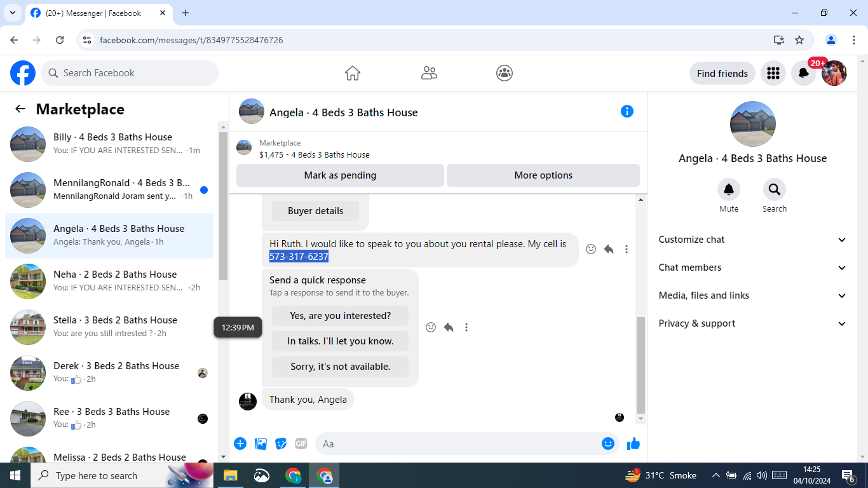This screenshot has height=488, width=868.
Task: Open the notifications bell
Action: [804, 73]
